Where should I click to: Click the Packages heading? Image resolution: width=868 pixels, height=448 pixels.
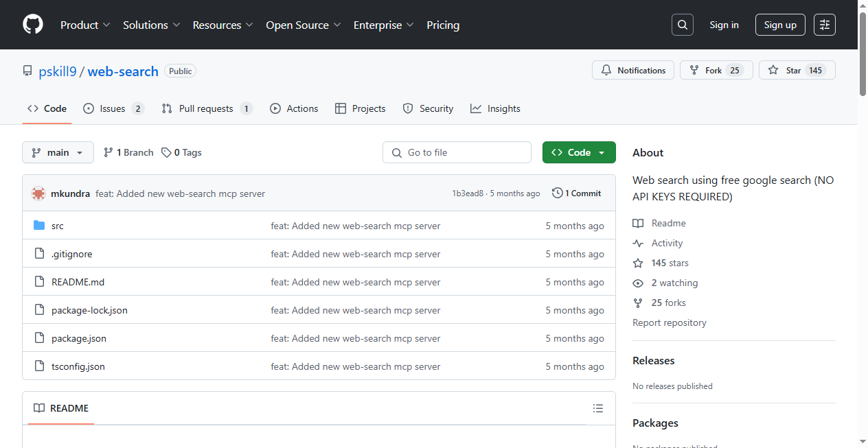655,423
